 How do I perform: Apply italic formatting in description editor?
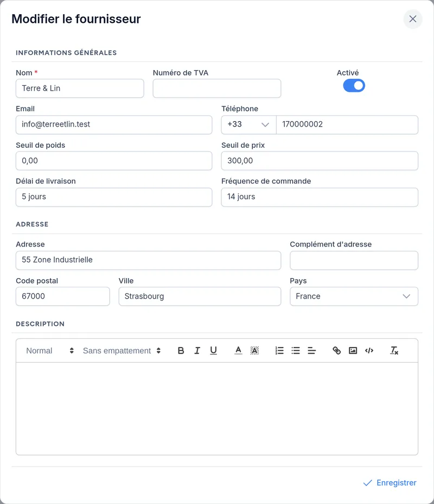point(197,350)
